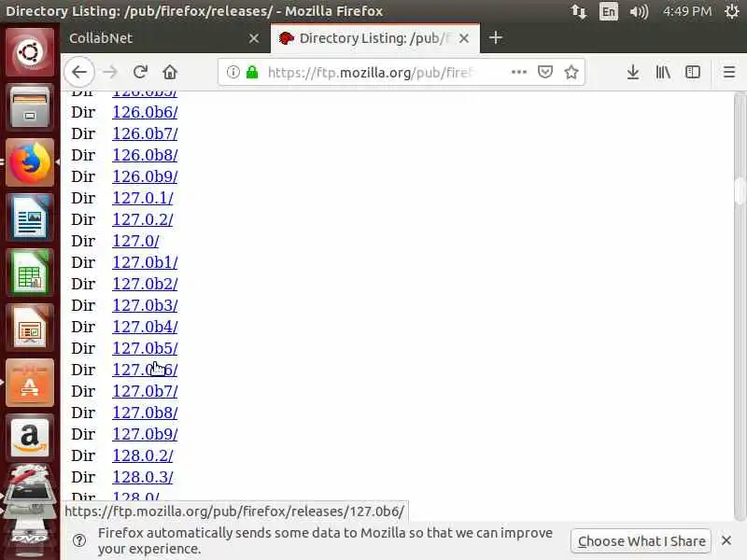Follow the 127.0/ directory link

tap(135, 241)
